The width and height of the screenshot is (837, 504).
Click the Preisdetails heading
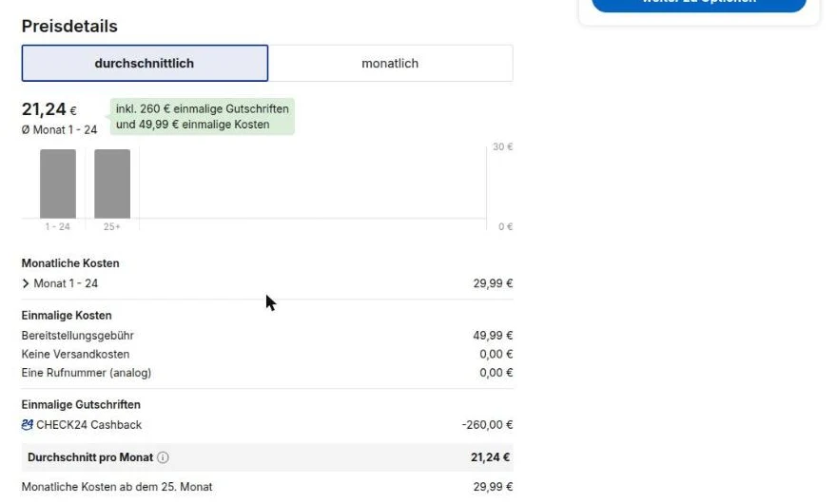pos(69,27)
